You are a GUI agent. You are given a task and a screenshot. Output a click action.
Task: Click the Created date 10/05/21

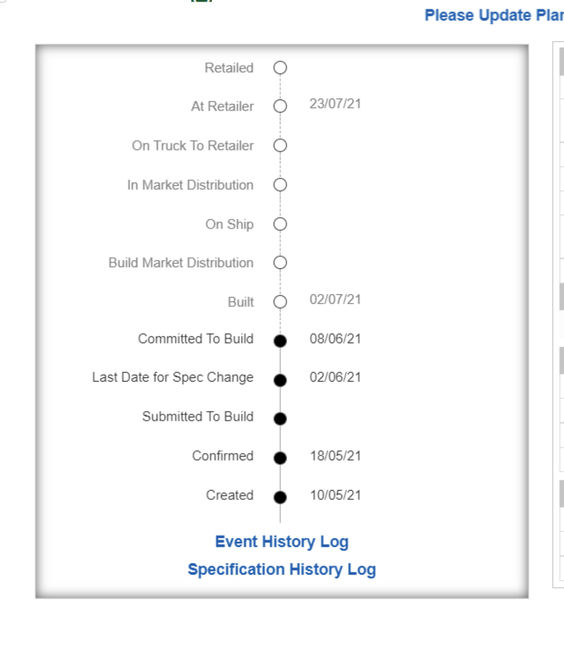tap(335, 495)
